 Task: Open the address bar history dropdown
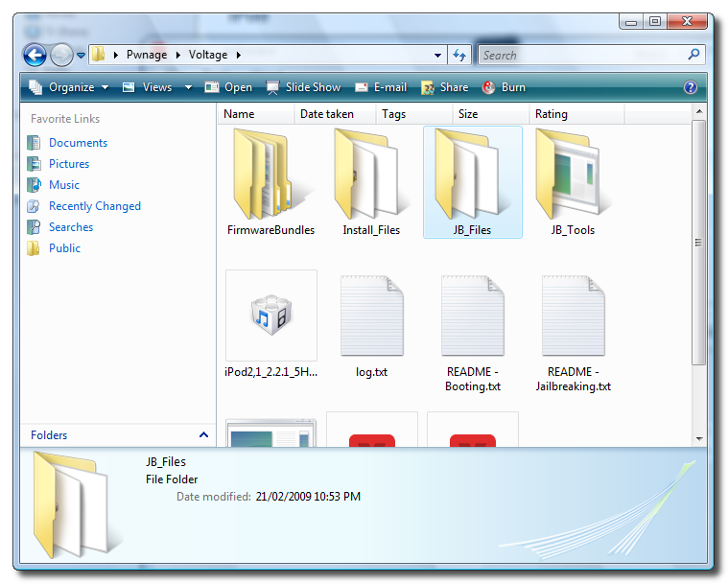(438, 55)
